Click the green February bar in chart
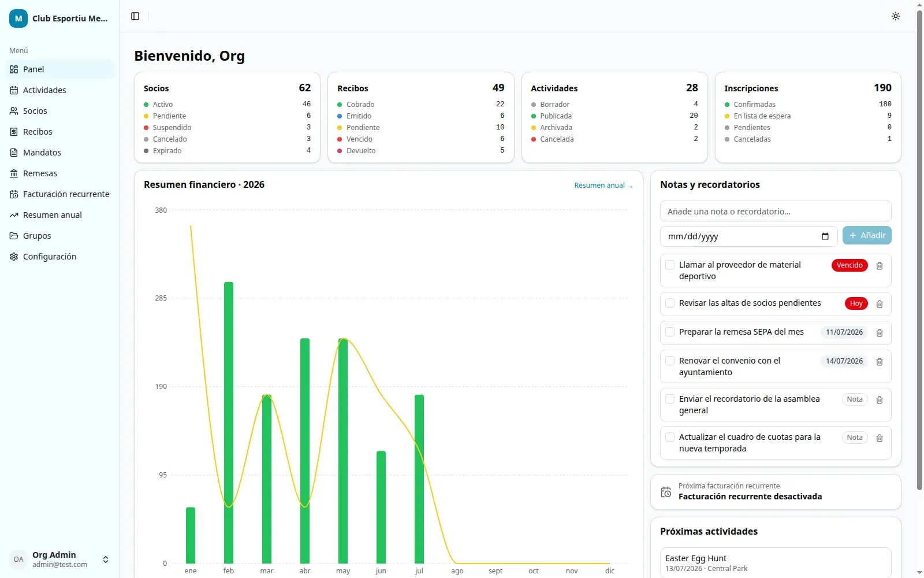This screenshot has width=924, height=578. pyautogui.click(x=229, y=423)
